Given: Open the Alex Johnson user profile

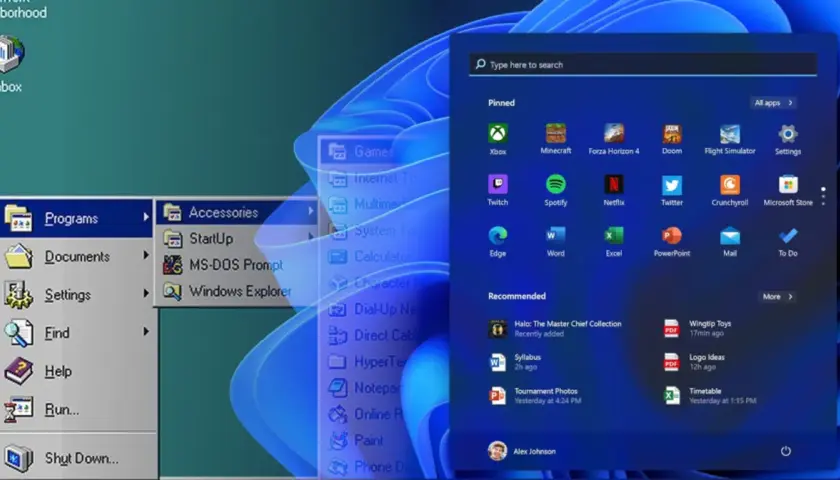Looking at the screenshot, I should tap(522, 451).
